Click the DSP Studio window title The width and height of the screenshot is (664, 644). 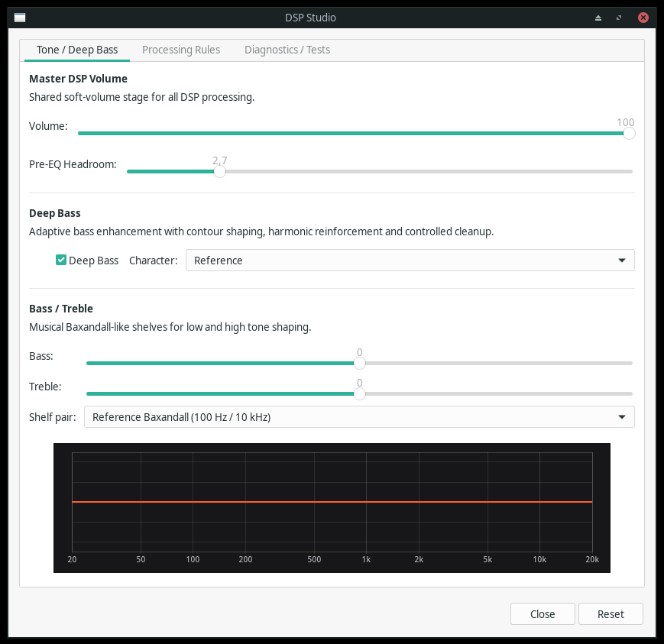click(310, 18)
